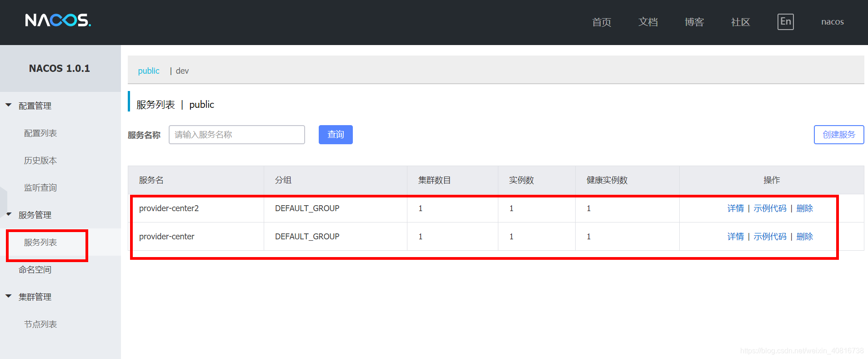Click the NACOS 1.0.1 version title

coord(60,68)
